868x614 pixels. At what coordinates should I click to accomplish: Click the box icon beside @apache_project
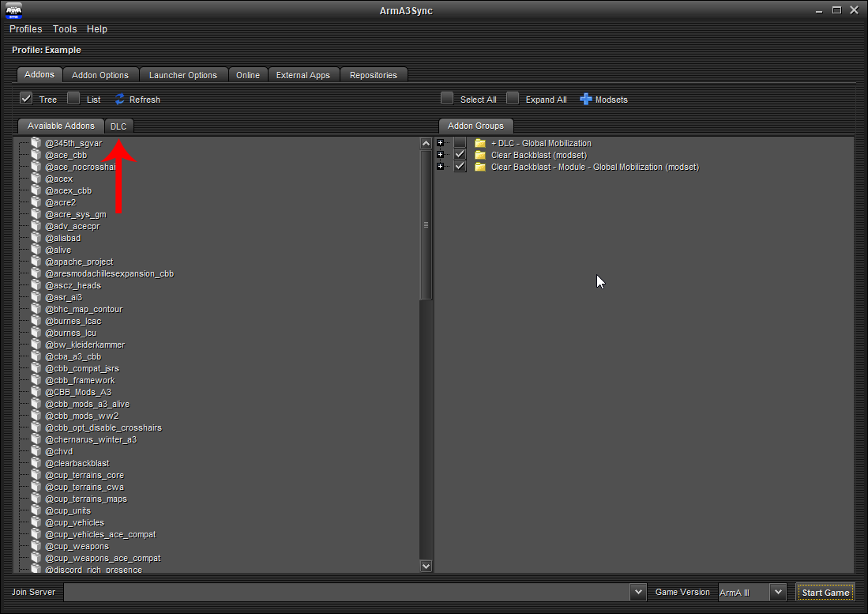pyautogui.click(x=36, y=262)
